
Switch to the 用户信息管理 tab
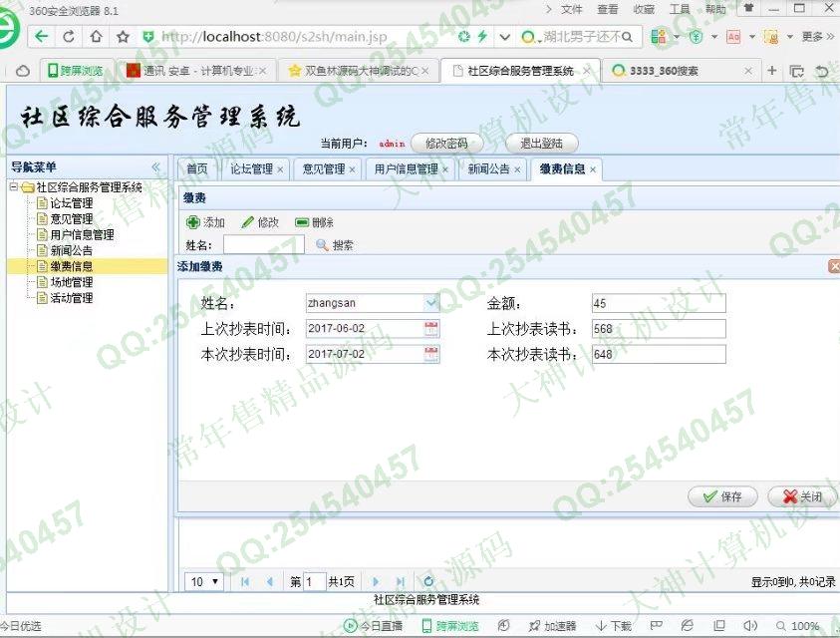(x=407, y=168)
